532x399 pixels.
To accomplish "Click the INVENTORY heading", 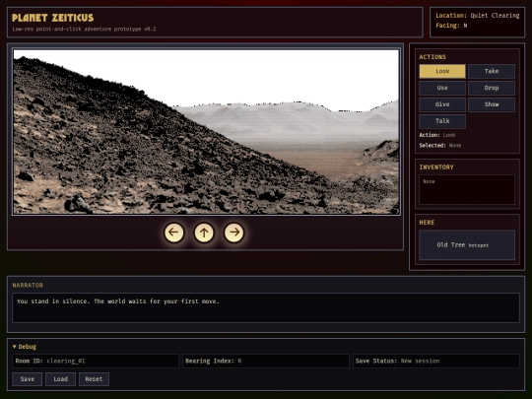I will coord(436,167).
